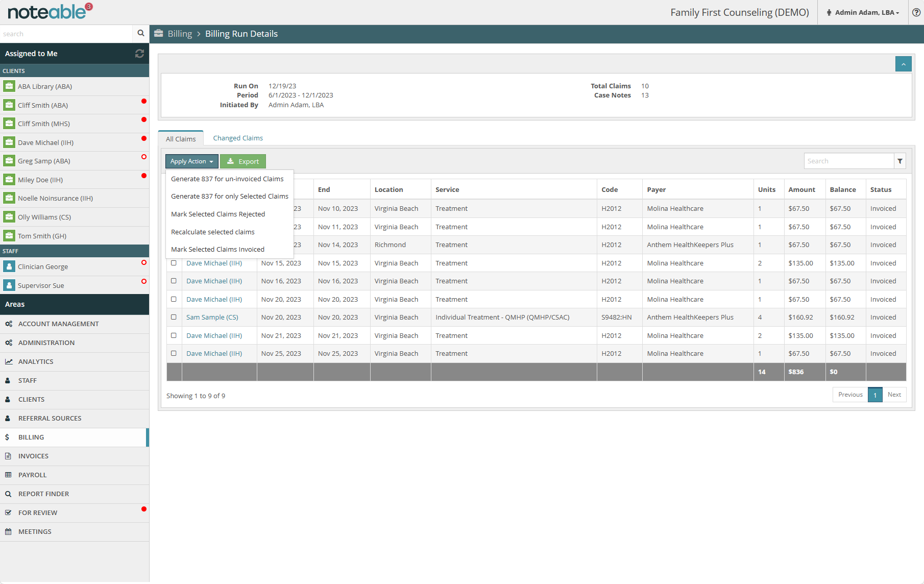Collapse the billing run summary panel
Image resolution: width=924 pixels, height=584 pixels.
coord(903,64)
